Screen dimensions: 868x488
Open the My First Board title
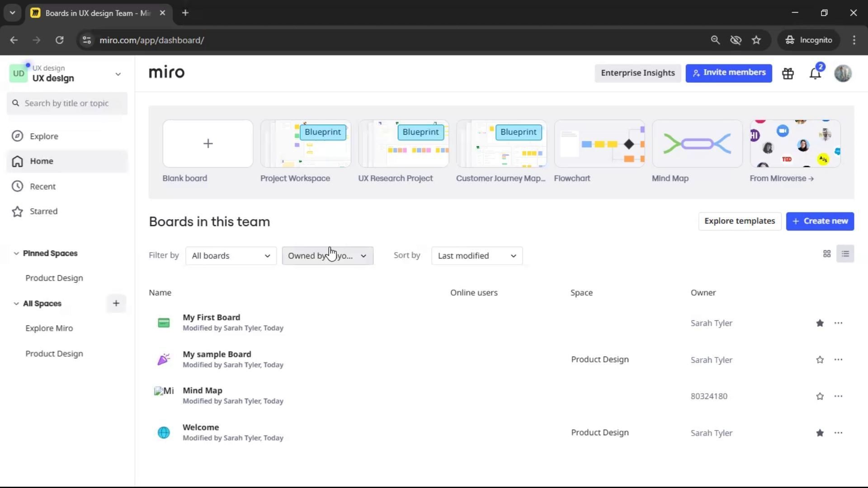[211, 318]
